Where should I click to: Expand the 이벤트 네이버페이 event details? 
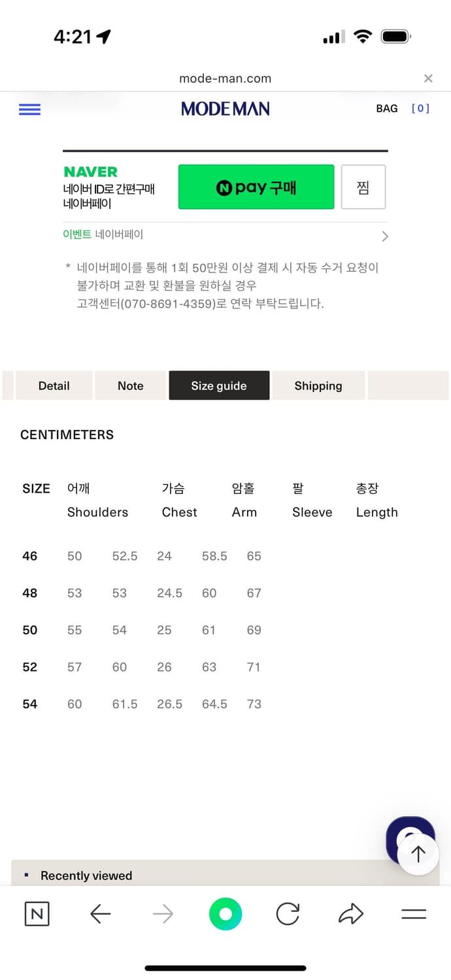(x=225, y=235)
